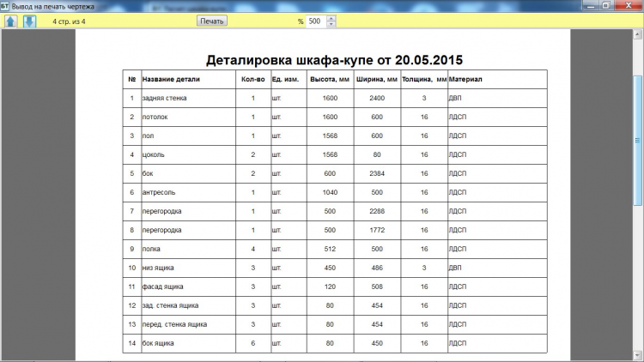Click row number 14
644x362 pixels.
point(132,343)
